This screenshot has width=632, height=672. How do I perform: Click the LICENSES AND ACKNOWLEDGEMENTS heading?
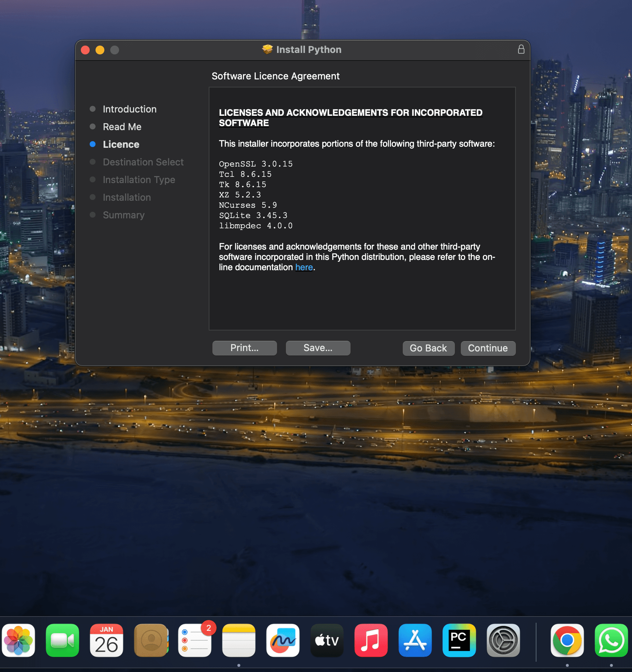351,118
